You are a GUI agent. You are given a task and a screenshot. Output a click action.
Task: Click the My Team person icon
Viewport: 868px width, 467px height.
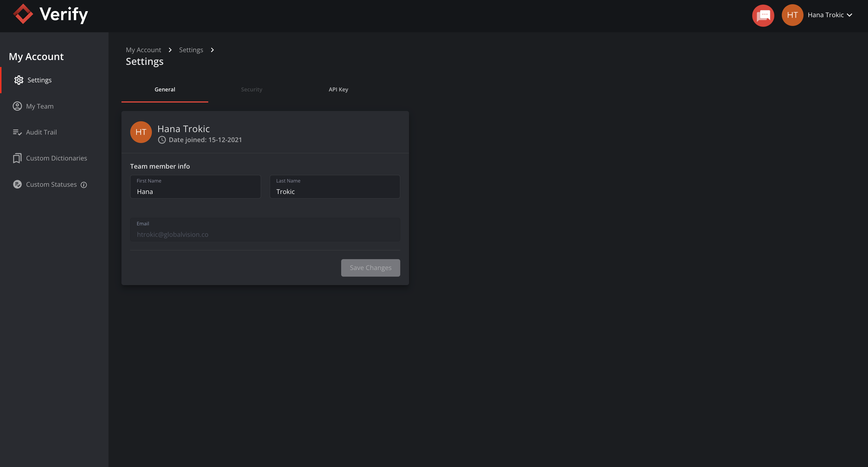[x=17, y=106]
